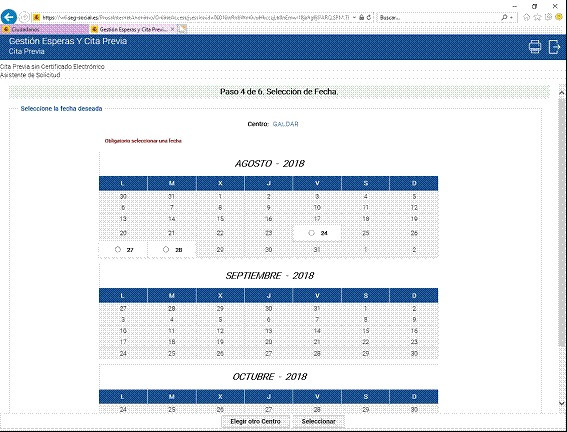Click day 31 in the August calendar's last row

click(317, 249)
